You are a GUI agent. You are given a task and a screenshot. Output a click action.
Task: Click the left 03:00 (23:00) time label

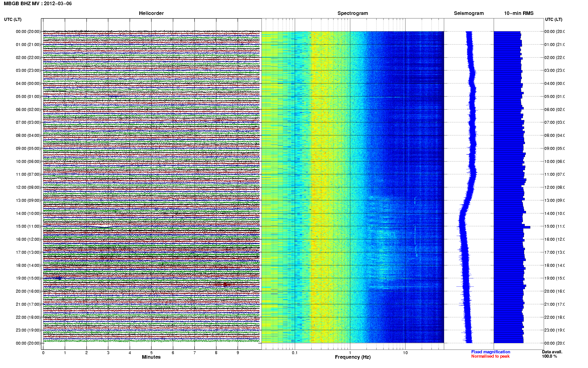28,70
